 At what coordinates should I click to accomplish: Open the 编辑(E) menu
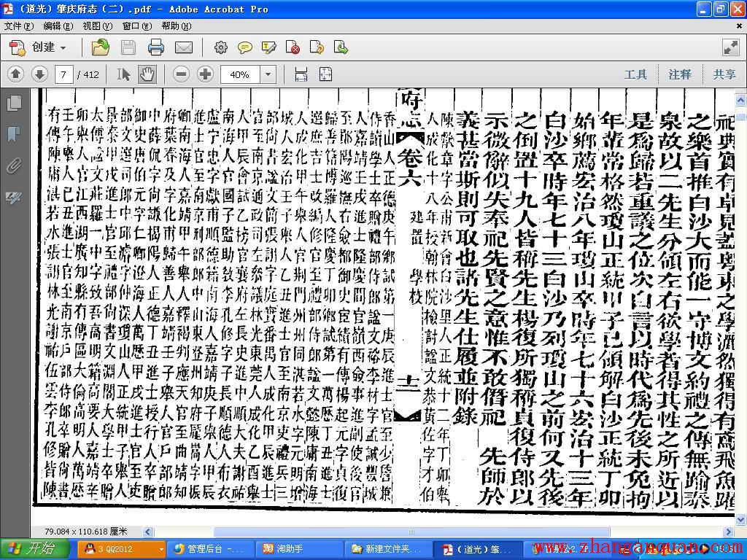pyautogui.click(x=58, y=26)
